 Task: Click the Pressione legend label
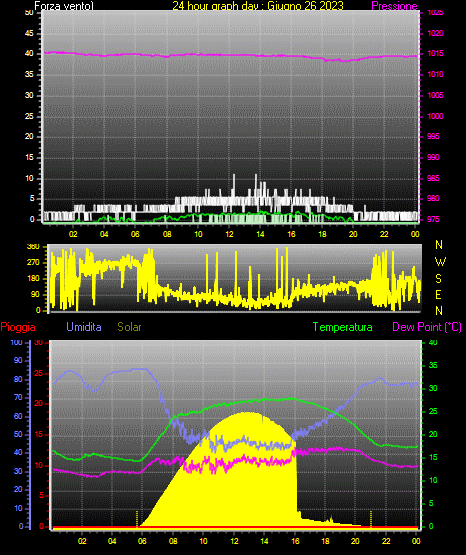click(x=394, y=6)
